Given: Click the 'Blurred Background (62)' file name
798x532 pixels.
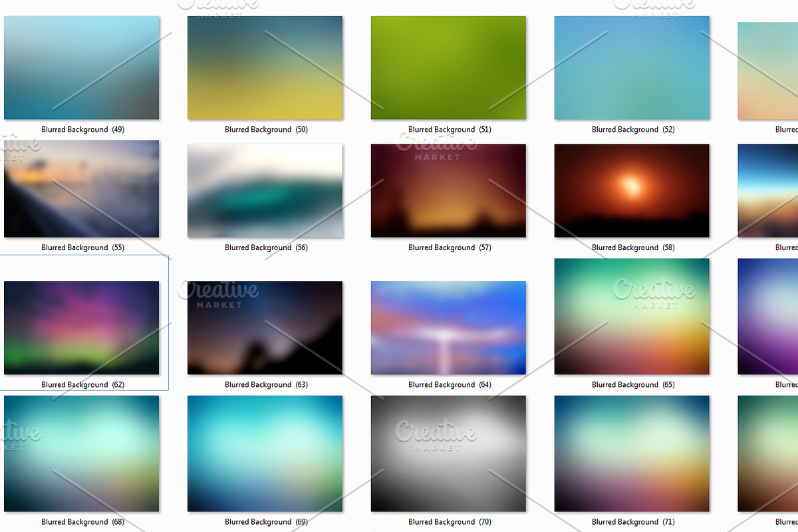Looking at the screenshot, I should [82, 384].
